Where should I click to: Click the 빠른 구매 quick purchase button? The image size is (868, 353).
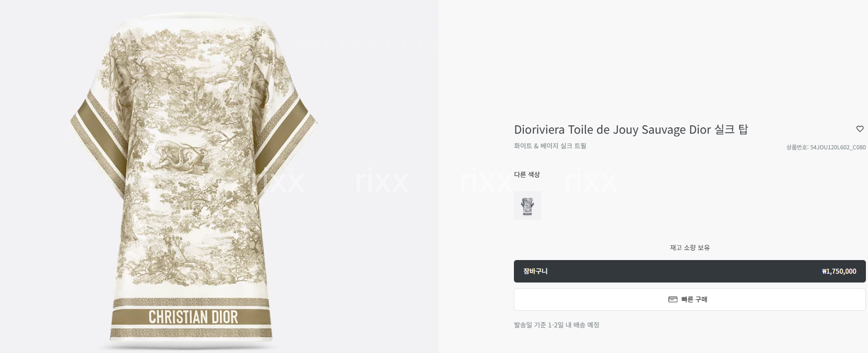(x=689, y=299)
